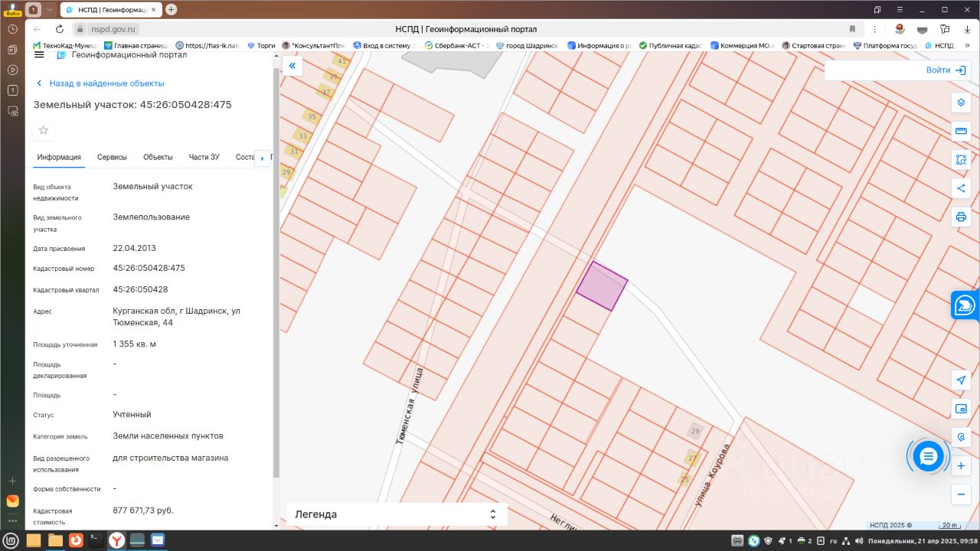980x551 pixels.
Task: Add land plot to favorites star
Action: click(44, 130)
